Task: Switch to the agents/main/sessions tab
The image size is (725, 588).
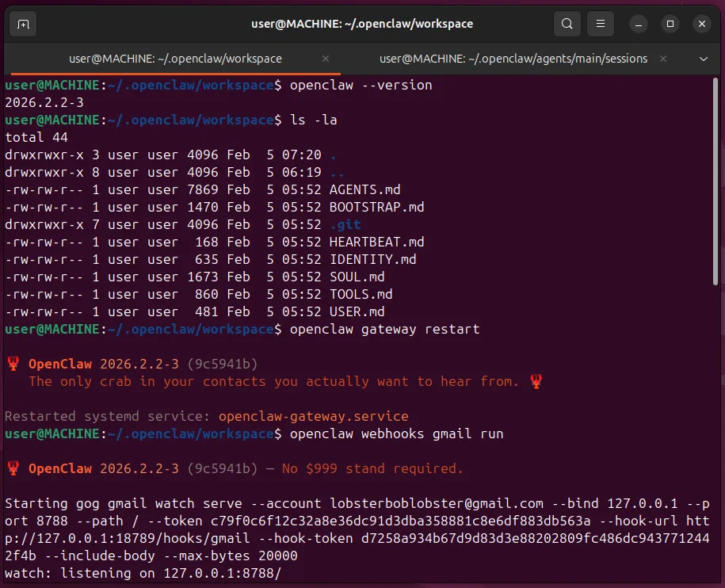Action: (x=513, y=59)
